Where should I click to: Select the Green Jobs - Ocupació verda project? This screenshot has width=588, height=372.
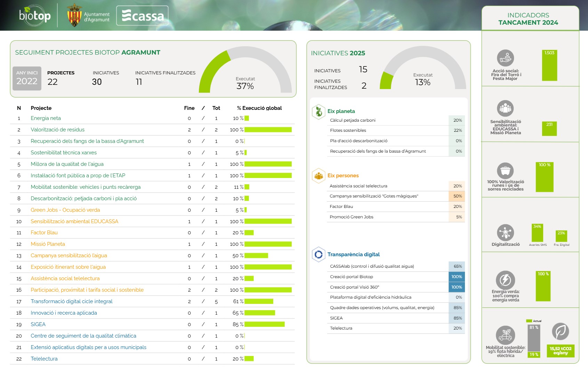(x=65, y=210)
